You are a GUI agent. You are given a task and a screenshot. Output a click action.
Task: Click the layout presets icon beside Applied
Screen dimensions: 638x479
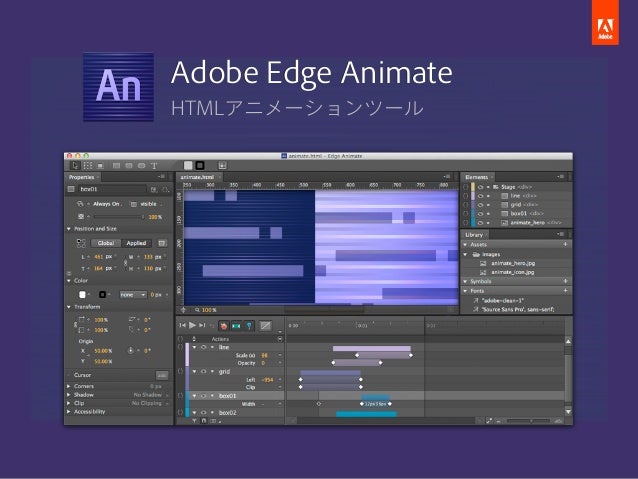point(162,243)
